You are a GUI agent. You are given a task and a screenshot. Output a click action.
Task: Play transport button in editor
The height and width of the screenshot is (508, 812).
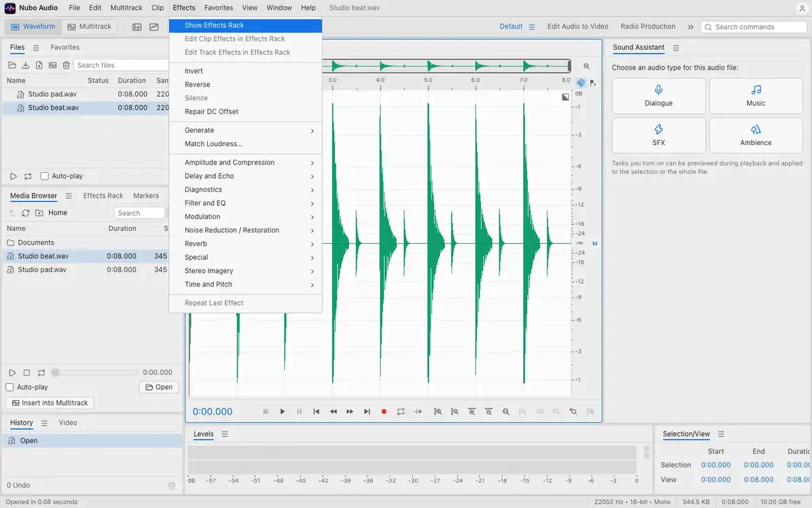tap(282, 411)
